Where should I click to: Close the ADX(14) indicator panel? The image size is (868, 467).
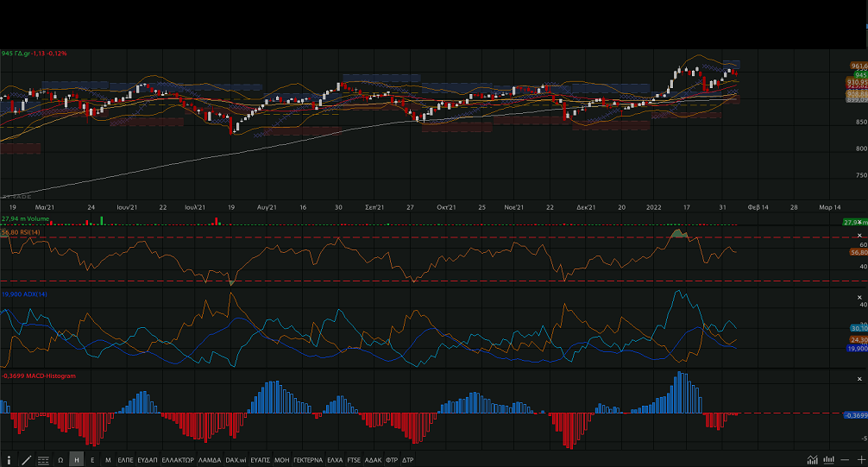tap(859, 295)
